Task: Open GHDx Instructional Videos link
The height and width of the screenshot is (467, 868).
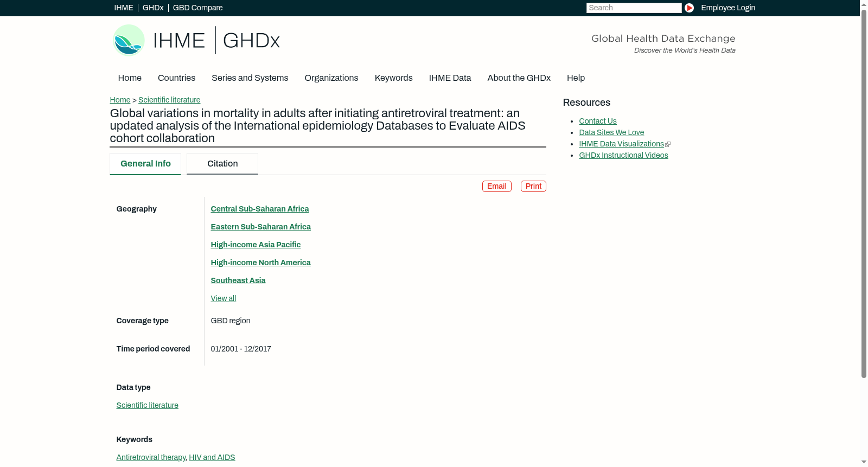Action: tap(623, 155)
